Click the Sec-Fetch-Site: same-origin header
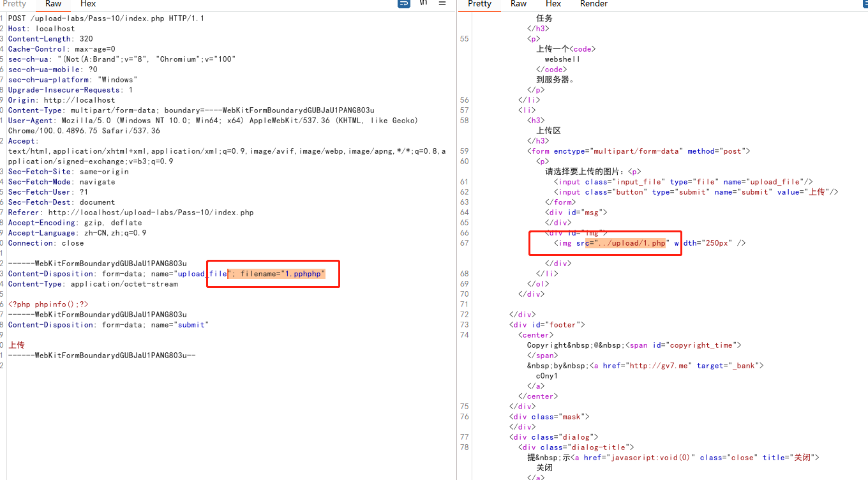The height and width of the screenshot is (480, 868). coord(68,172)
